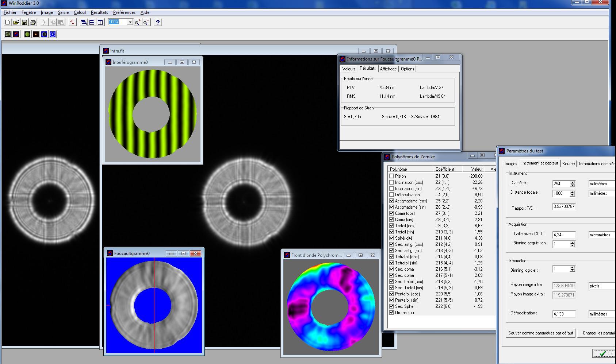The height and width of the screenshot is (364, 616).
Task: Click the Charger les paramètres button
Action: (x=597, y=333)
